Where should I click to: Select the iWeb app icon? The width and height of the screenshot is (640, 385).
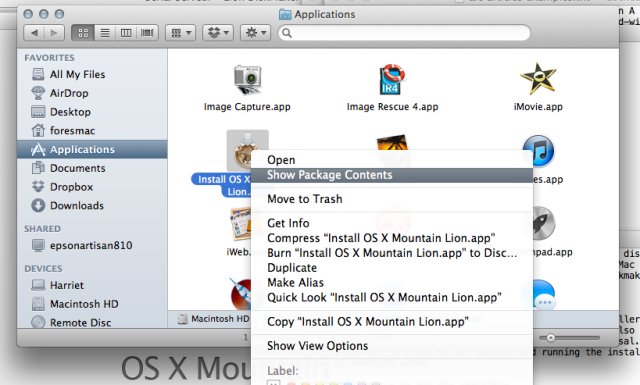241,225
